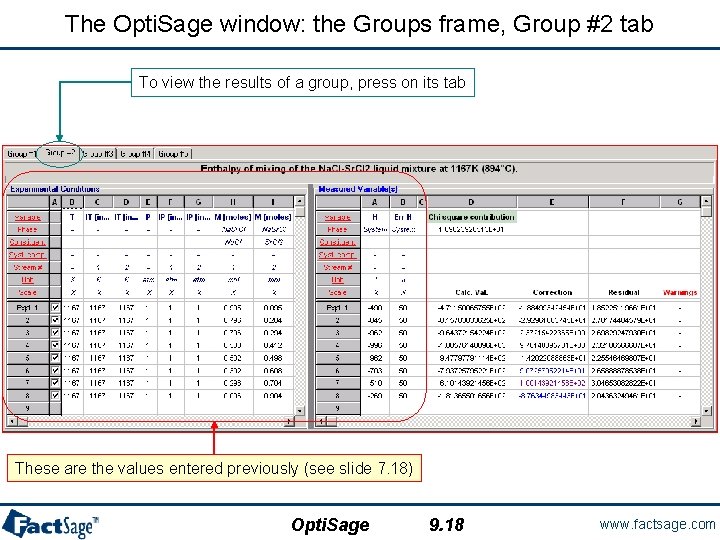
Task: Select the Group #3 tab
Action: coord(98,154)
